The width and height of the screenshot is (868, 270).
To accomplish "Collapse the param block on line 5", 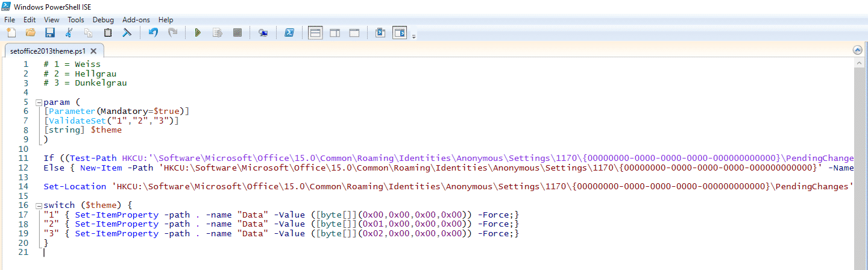I will [x=39, y=102].
